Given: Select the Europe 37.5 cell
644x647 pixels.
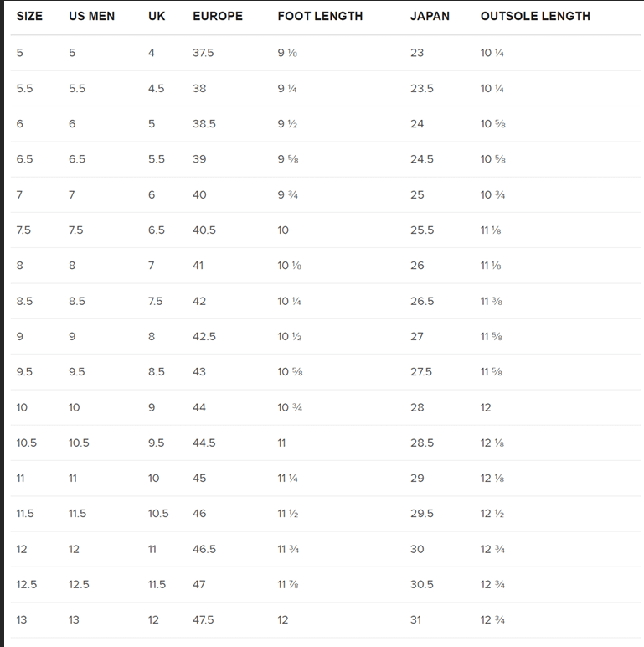Looking at the screenshot, I should (x=204, y=53).
